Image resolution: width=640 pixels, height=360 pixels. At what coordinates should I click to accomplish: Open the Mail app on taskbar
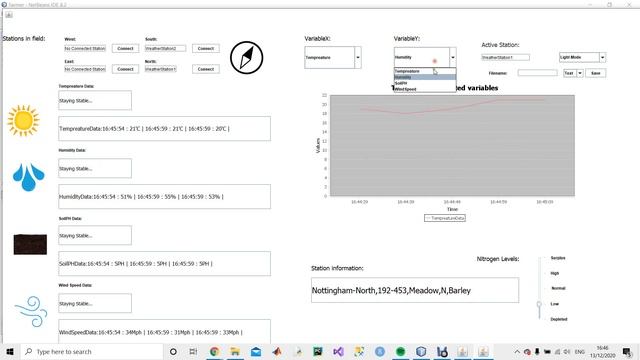[256, 351]
